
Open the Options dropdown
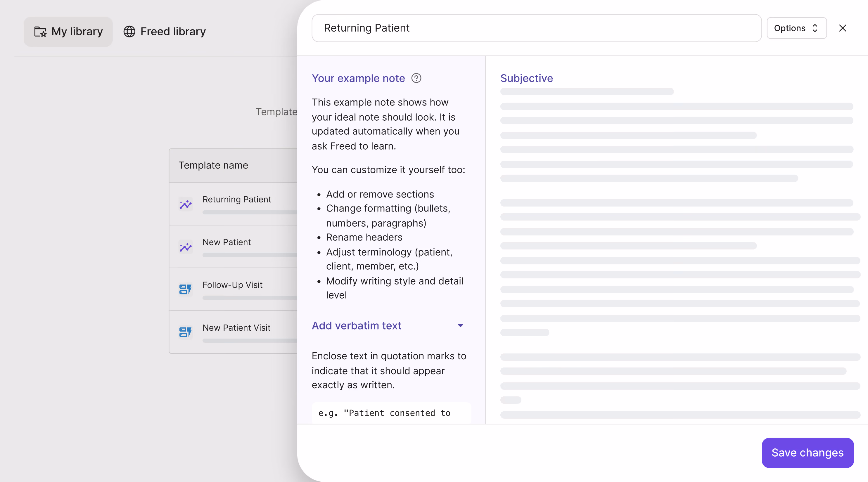click(x=797, y=28)
